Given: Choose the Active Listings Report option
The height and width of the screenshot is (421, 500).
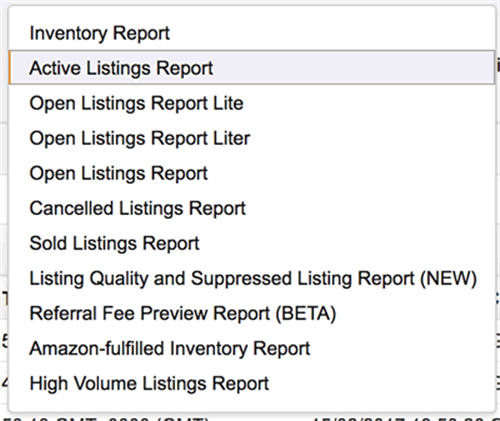Looking at the screenshot, I should click(252, 67).
